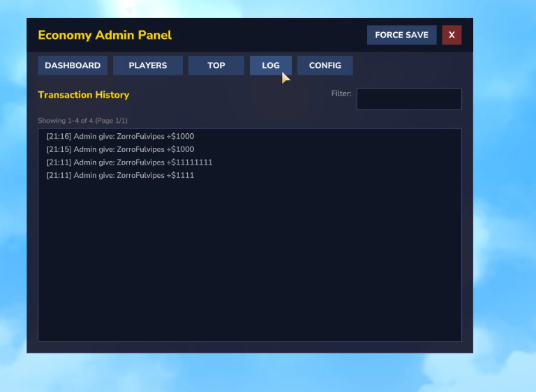Switch to the DASHBOARD tab
Viewport: 536px width, 392px height.
73,66
